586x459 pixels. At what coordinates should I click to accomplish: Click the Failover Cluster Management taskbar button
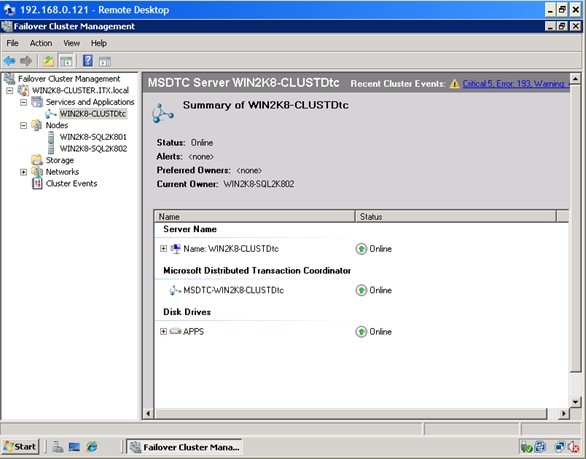184,447
